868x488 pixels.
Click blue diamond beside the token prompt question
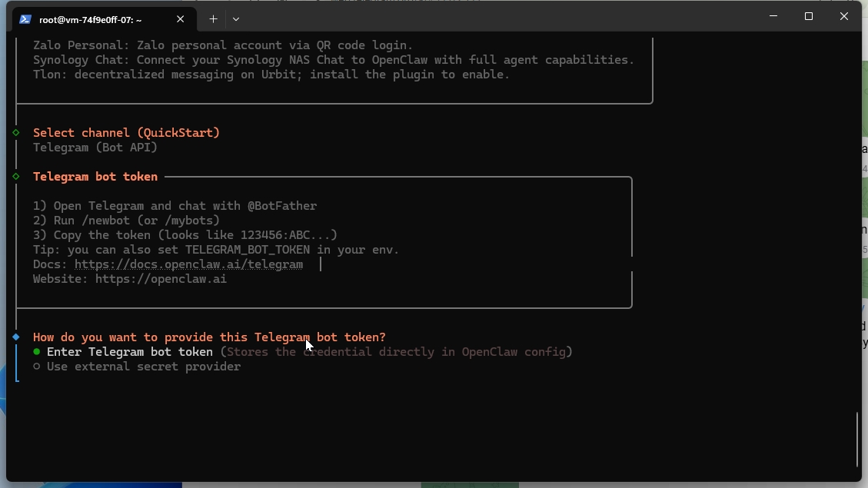(16, 337)
